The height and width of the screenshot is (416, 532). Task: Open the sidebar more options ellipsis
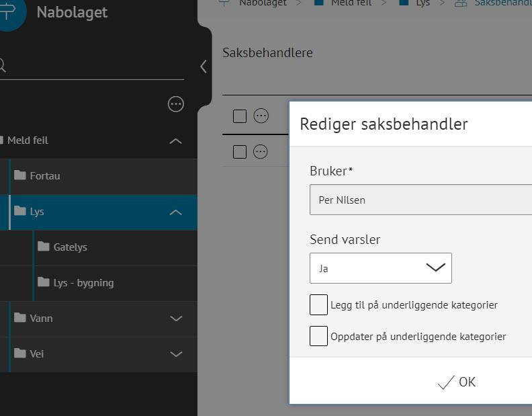176,104
